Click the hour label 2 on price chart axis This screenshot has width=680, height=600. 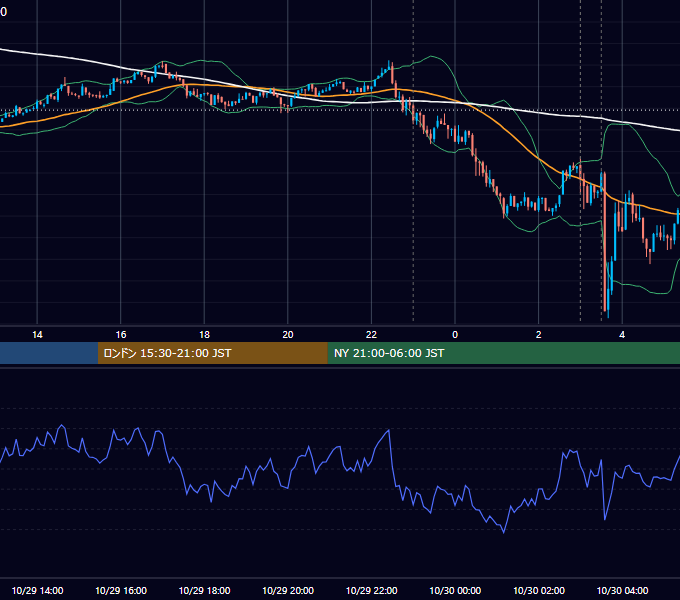coord(539,335)
